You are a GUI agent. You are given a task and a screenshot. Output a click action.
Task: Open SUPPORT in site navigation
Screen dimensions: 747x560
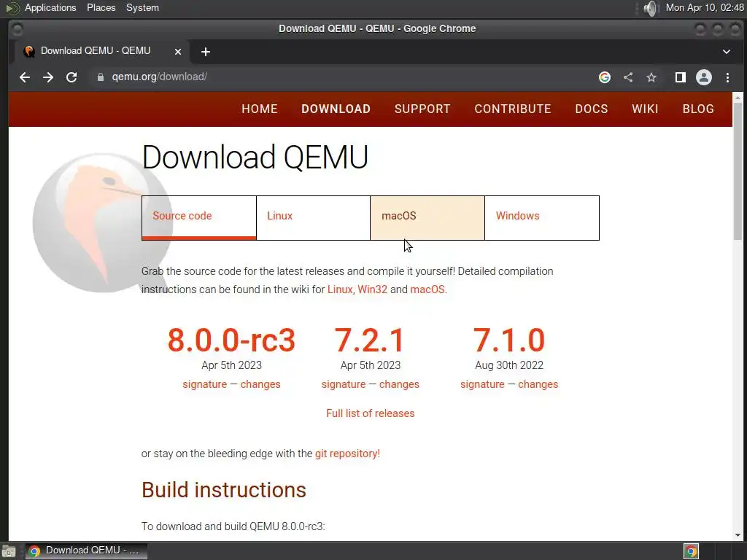tap(422, 109)
